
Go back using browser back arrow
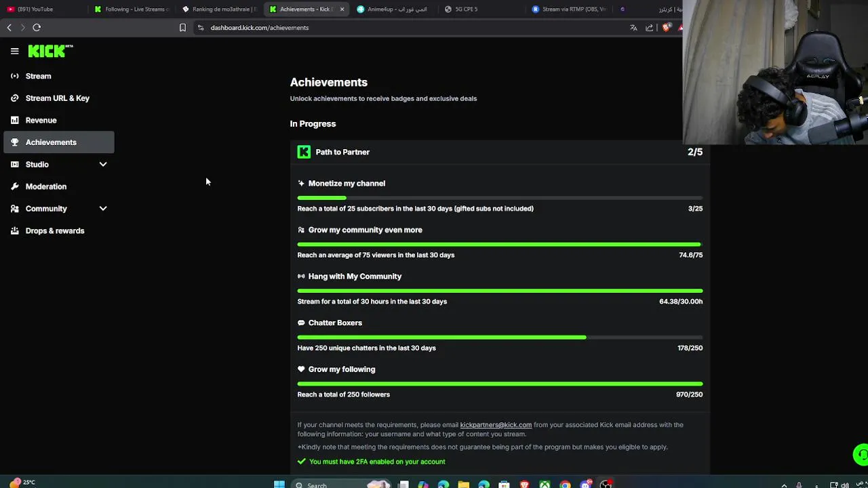[9, 28]
